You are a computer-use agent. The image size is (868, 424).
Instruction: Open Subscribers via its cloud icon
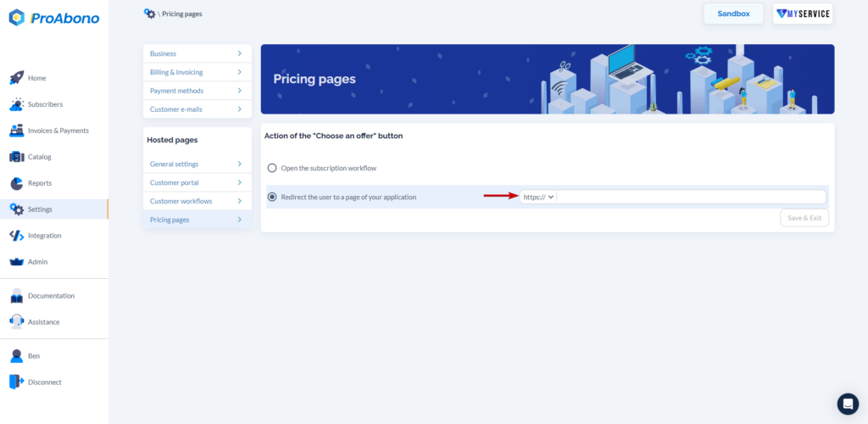(x=17, y=104)
